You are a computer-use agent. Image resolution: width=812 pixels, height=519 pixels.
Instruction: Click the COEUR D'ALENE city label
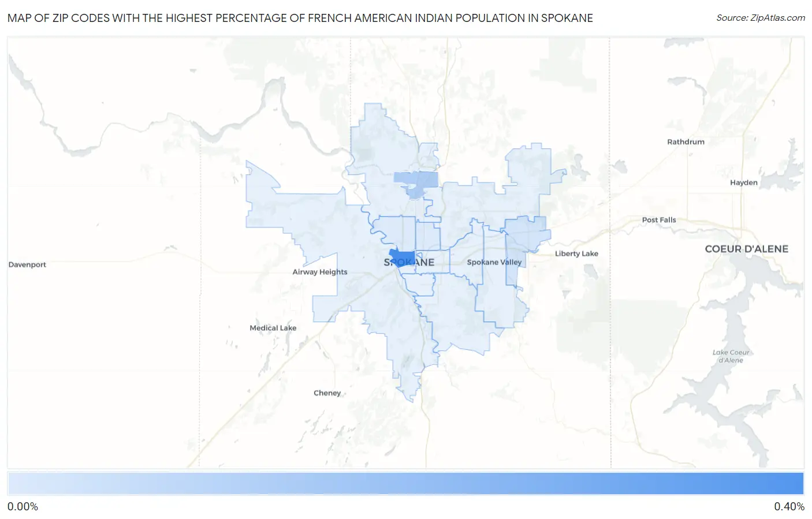point(746,249)
